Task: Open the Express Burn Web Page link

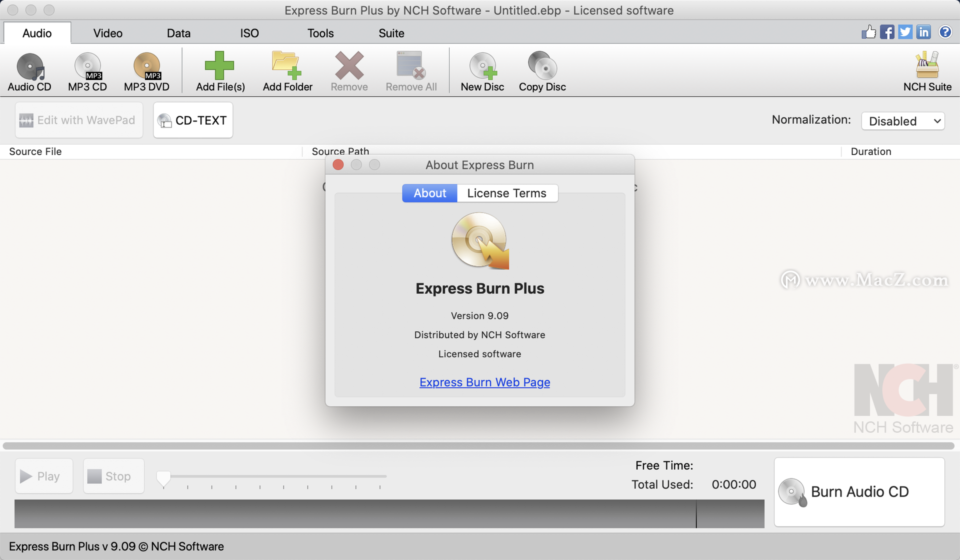Action: click(484, 382)
